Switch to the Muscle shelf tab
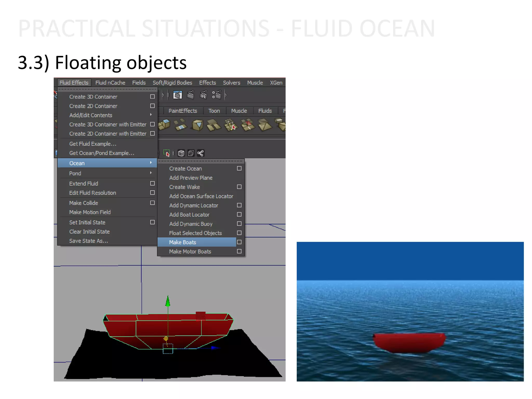Screen dimensions: 532x399 [x=239, y=111]
